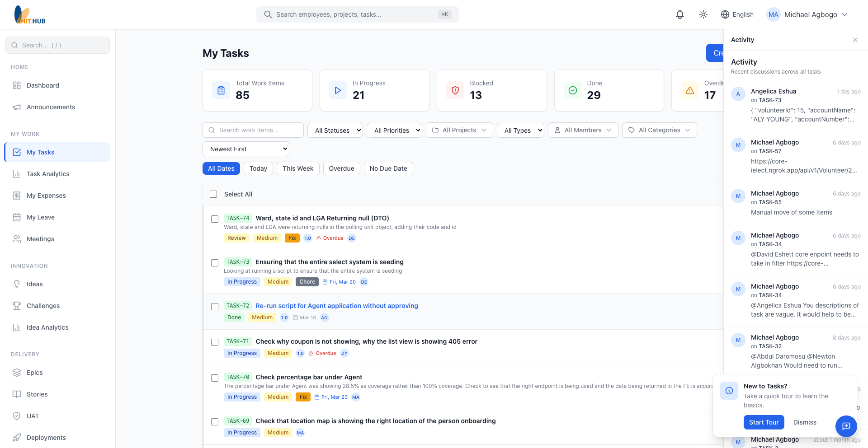Screen dimensions: 868x448
Task: Open Task Analytics chart icon
Action: (16, 174)
